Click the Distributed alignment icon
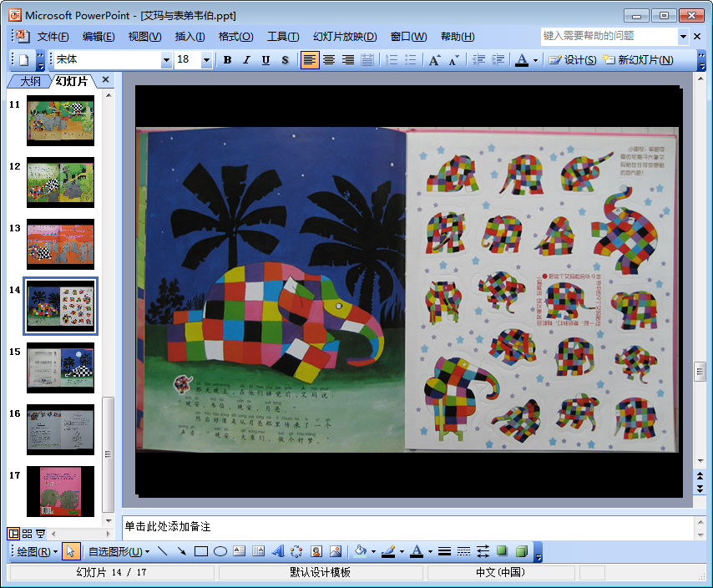 point(367,60)
